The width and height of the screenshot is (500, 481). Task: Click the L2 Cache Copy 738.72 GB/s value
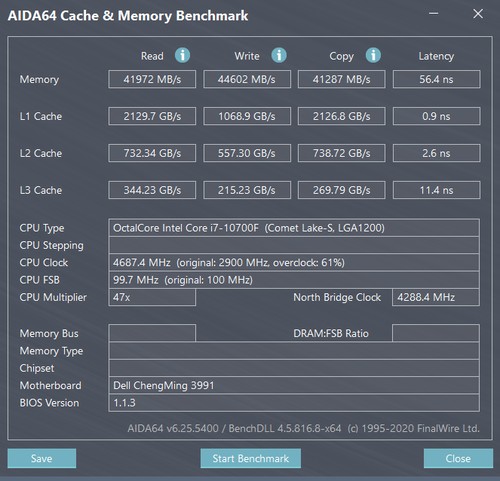coord(342,153)
